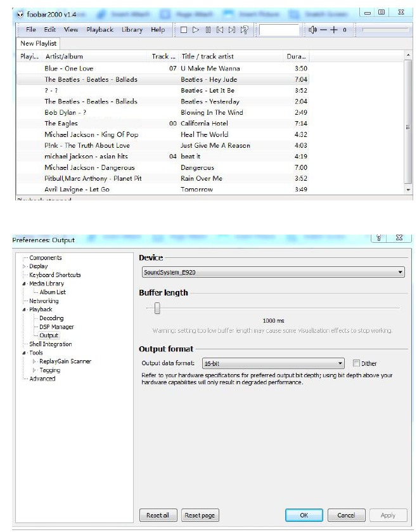Viewport: 417px width, 532px height.
Task: Mute using the speaker volume icon
Action: point(312,30)
